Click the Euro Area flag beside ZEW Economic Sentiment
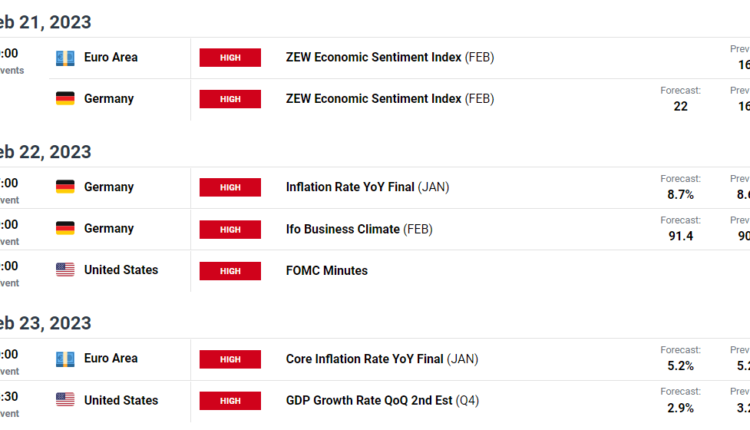750x430 pixels. click(x=65, y=57)
